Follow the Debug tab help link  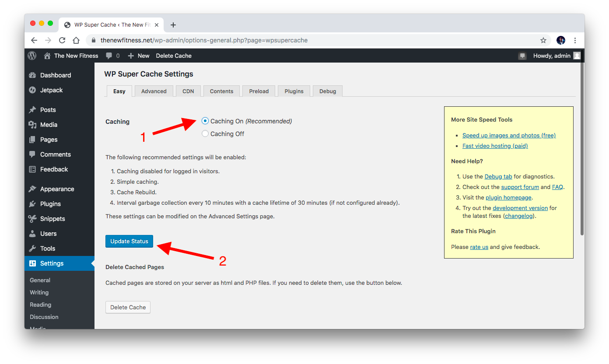click(498, 176)
